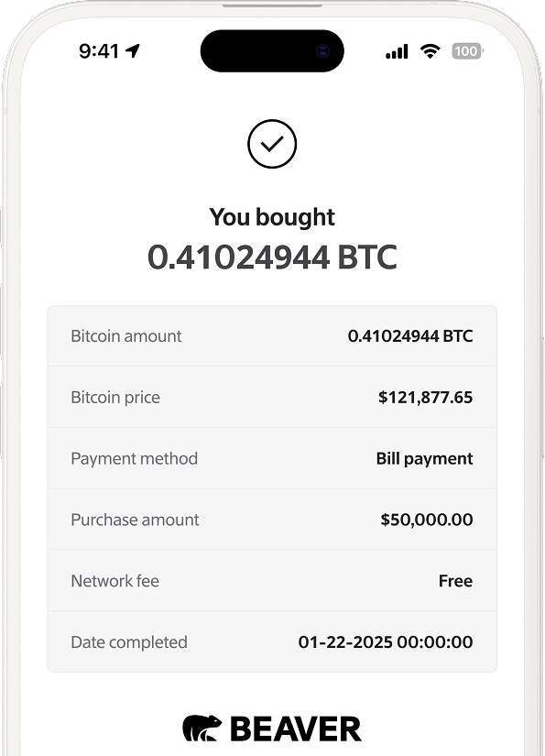Select the Payment method label

(134, 458)
